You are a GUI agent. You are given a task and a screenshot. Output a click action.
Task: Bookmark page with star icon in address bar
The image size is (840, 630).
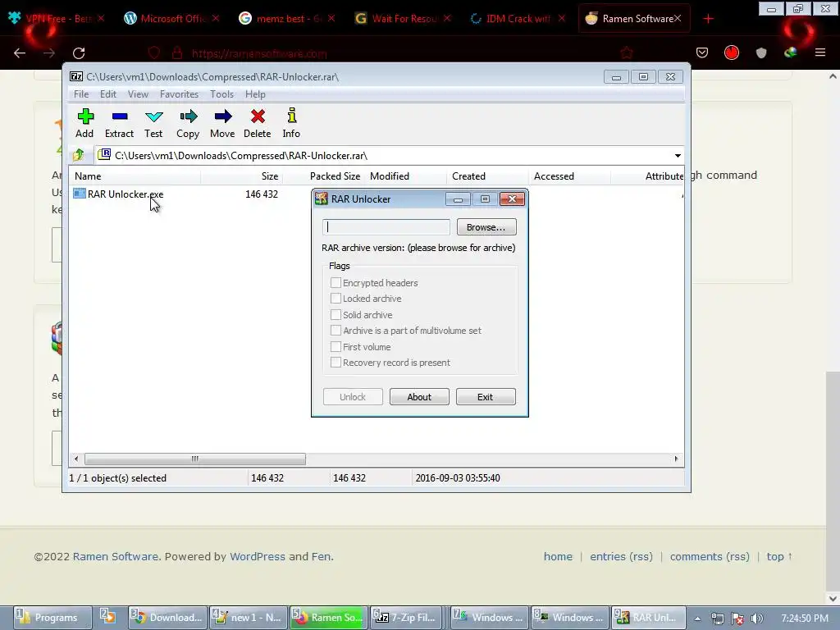click(626, 53)
